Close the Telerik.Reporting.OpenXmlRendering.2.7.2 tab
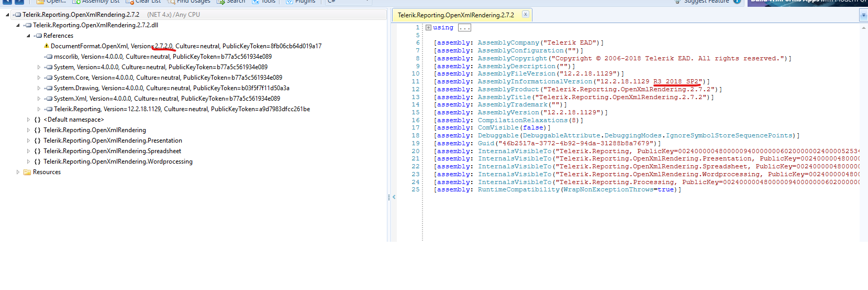The width and height of the screenshot is (868, 290). pyautogui.click(x=525, y=14)
